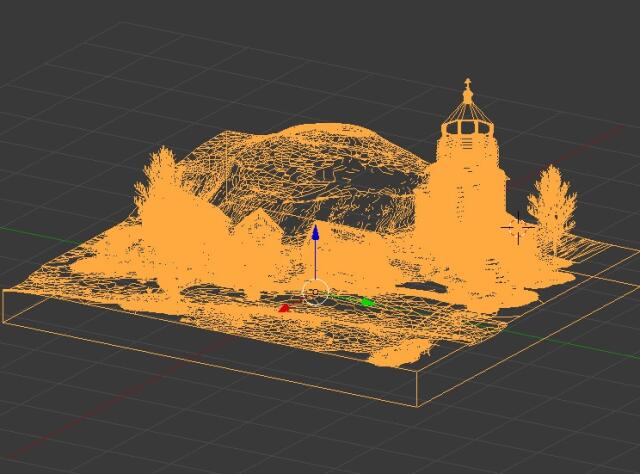Select the lighthouse tower body

[462, 210]
